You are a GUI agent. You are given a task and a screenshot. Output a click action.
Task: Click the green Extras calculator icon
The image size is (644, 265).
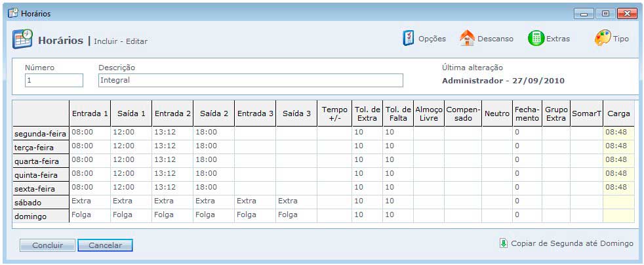(536, 39)
